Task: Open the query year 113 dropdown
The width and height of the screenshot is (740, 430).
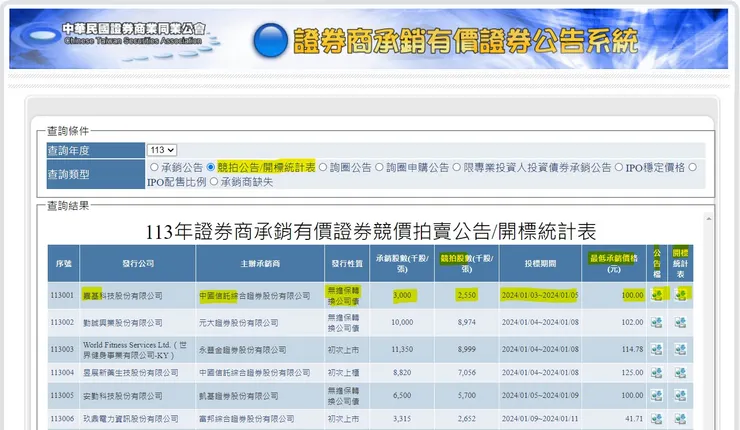Action: (x=162, y=150)
